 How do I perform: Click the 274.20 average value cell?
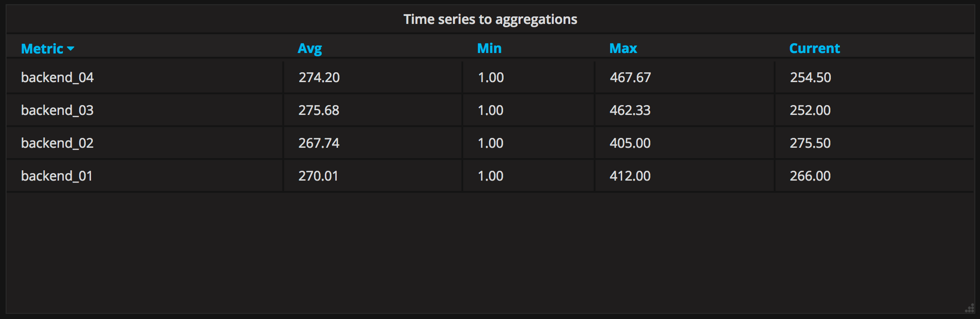click(319, 77)
